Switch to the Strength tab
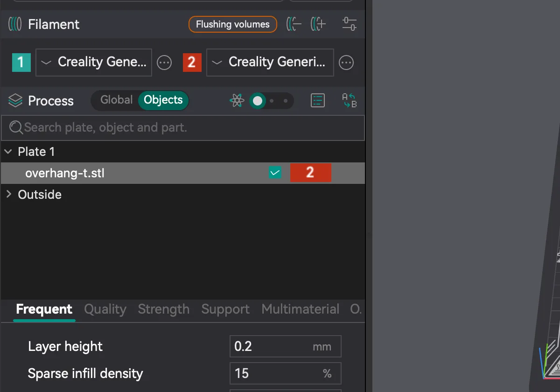 (x=164, y=309)
